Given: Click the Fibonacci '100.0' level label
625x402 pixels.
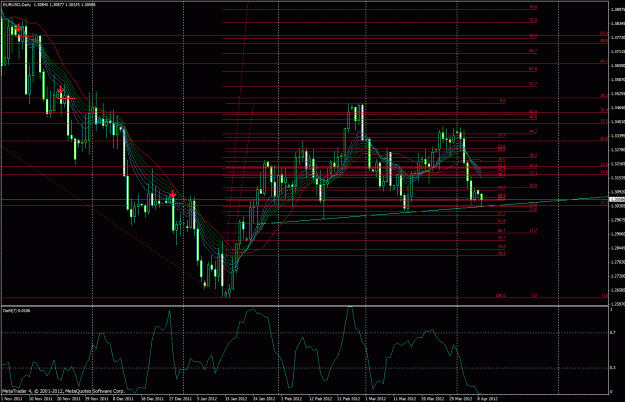Looking at the screenshot, I should point(501,296).
